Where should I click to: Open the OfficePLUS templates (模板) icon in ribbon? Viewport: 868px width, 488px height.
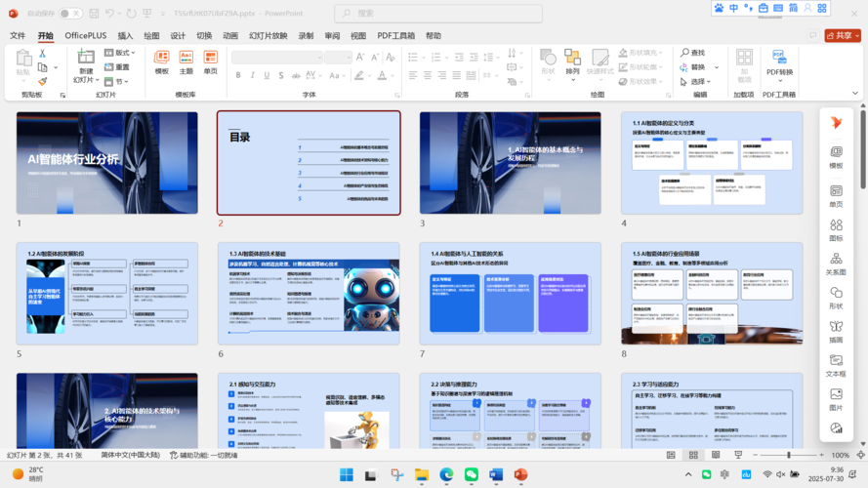pyautogui.click(x=161, y=61)
